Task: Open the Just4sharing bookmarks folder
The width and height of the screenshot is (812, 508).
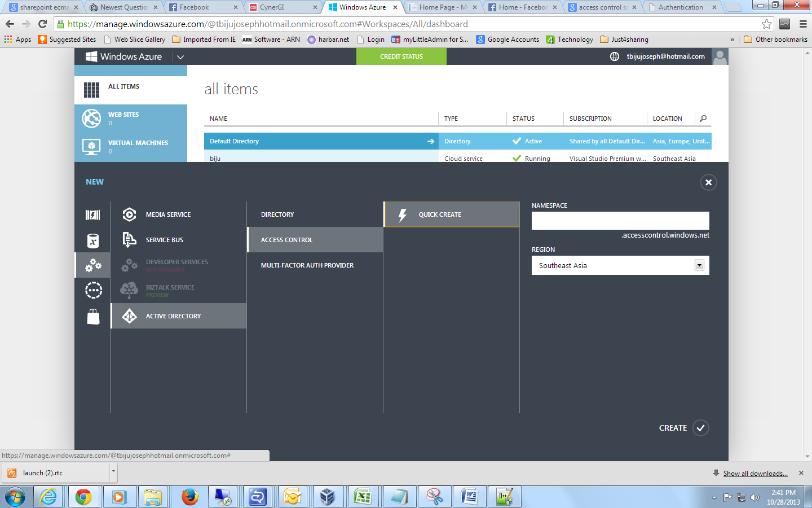Action: 624,40
